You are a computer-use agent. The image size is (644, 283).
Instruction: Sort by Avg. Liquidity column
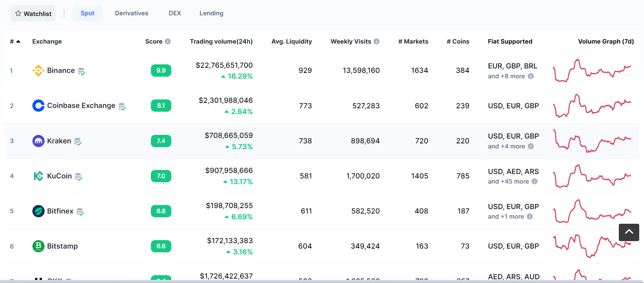(x=292, y=42)
